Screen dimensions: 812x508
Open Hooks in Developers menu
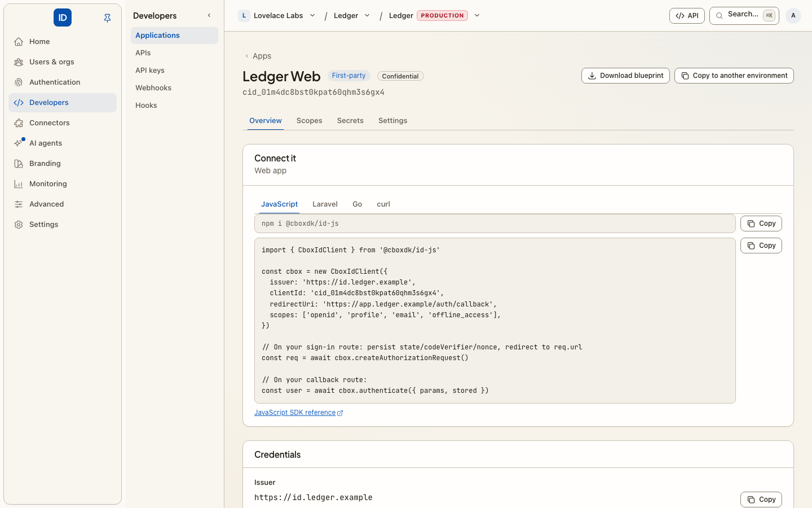[x=174, y=106]
